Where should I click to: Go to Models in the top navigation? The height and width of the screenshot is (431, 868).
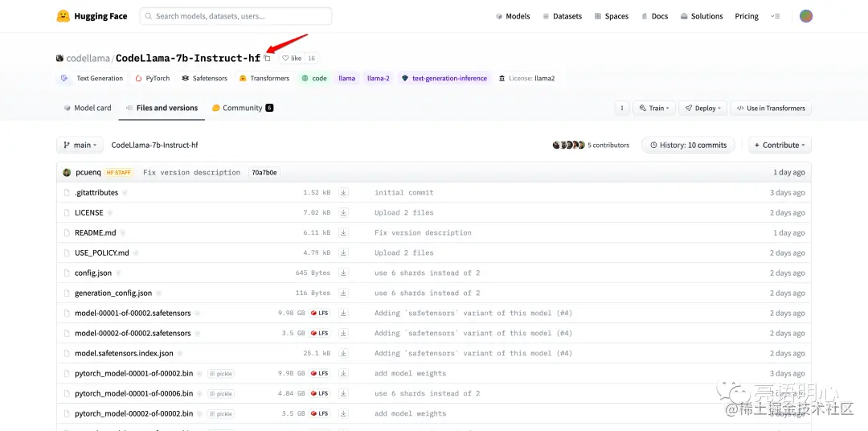tap(513, 16)
